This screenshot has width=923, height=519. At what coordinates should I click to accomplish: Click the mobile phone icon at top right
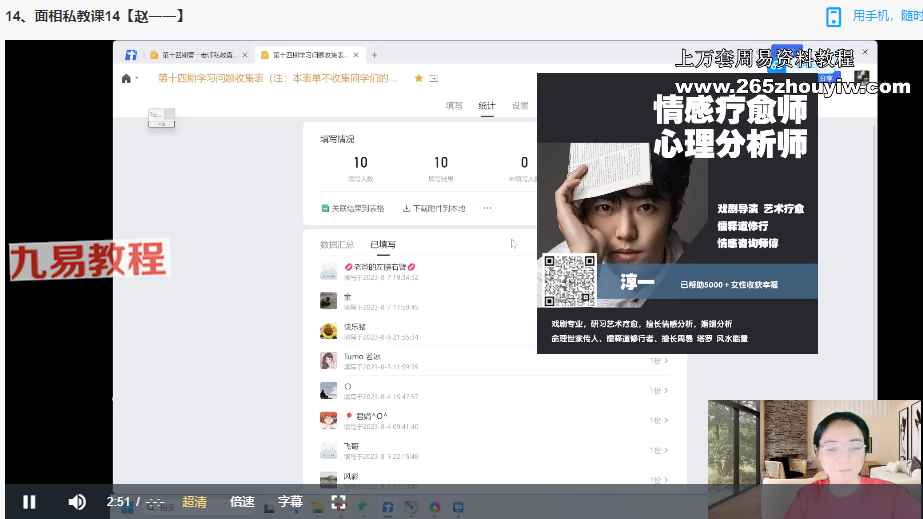(x=833, y=16)
